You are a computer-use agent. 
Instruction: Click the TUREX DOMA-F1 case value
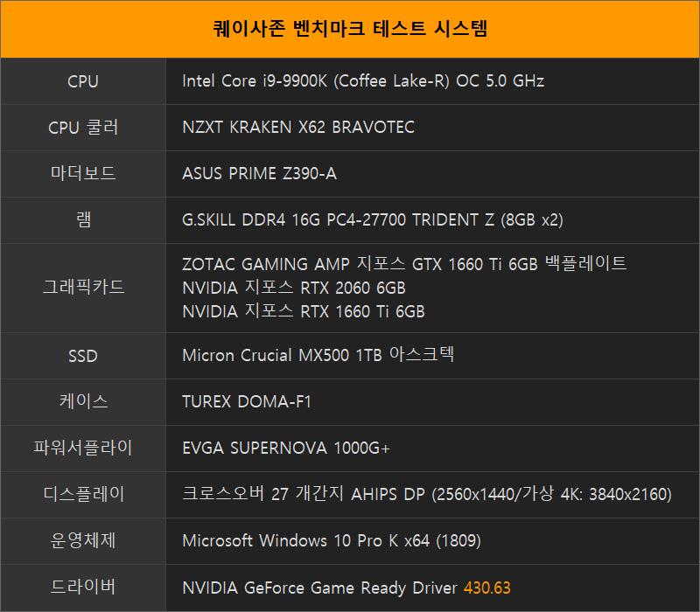click(x=247, y=402)
